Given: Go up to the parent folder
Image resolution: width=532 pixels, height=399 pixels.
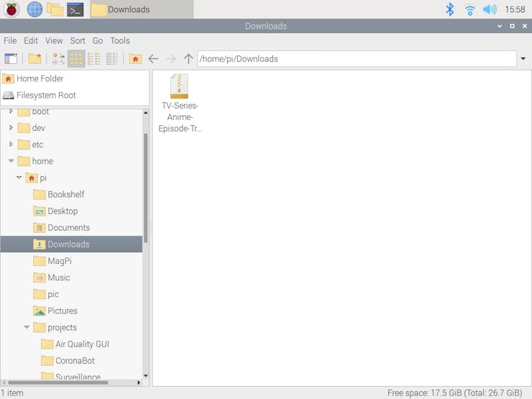Looking at the screenshot, I should (x=188, y=59).
